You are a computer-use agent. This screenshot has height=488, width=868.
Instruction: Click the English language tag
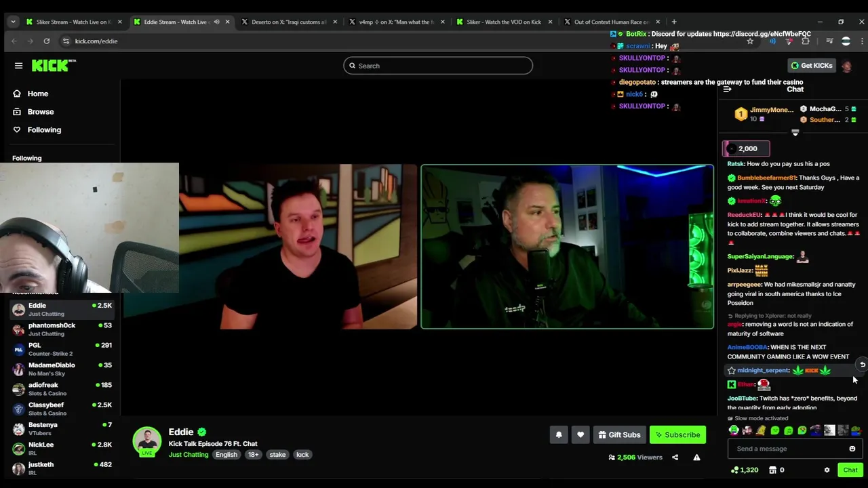coord(226,455)
